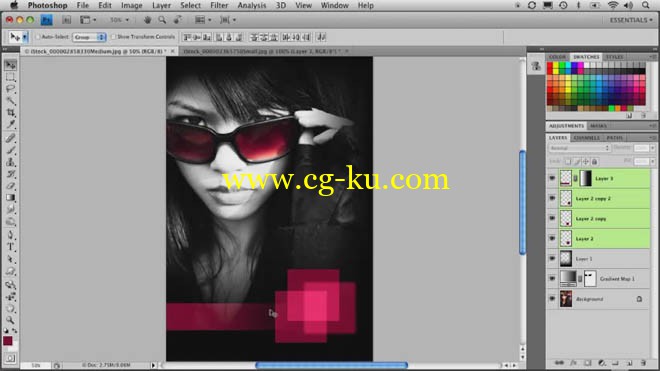
Task: Click the foreground color swatch
Action: click(x=8, y=341)
